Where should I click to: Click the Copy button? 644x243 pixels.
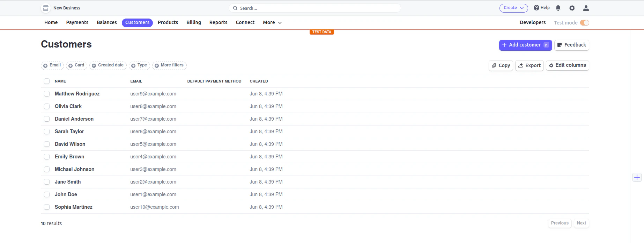point(501,65)
